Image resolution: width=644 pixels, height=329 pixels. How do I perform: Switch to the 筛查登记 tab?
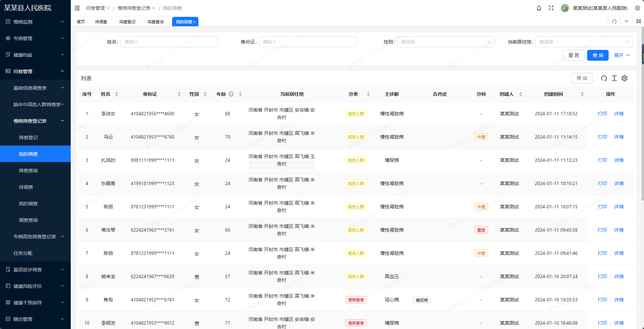point(127,22)
